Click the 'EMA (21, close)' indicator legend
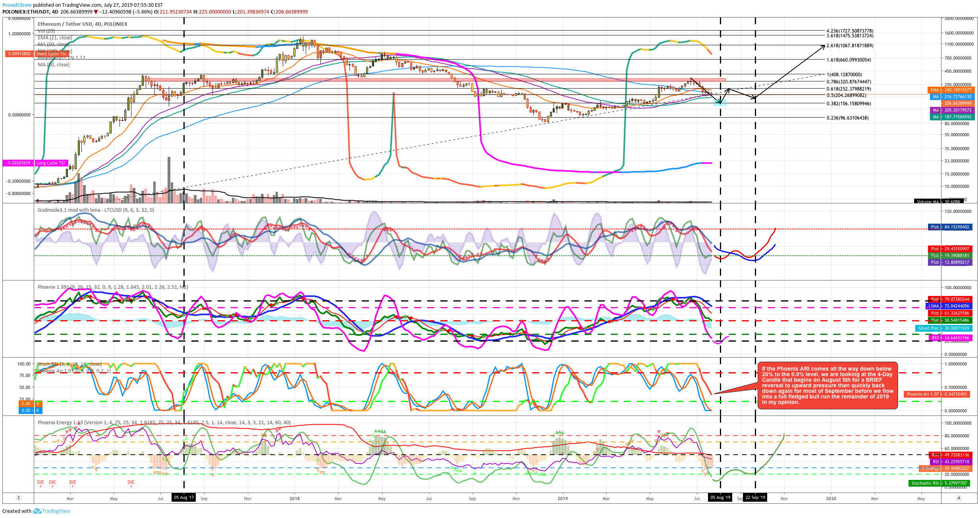This screenshot has width=980, height=518. (55, 38)
